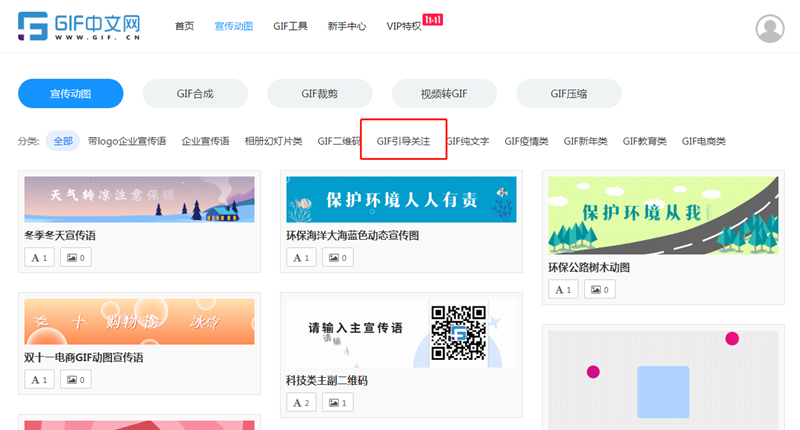Open VIP特权 page
The width and height of the screenshot is (800, 430).
tap(404, 26)
